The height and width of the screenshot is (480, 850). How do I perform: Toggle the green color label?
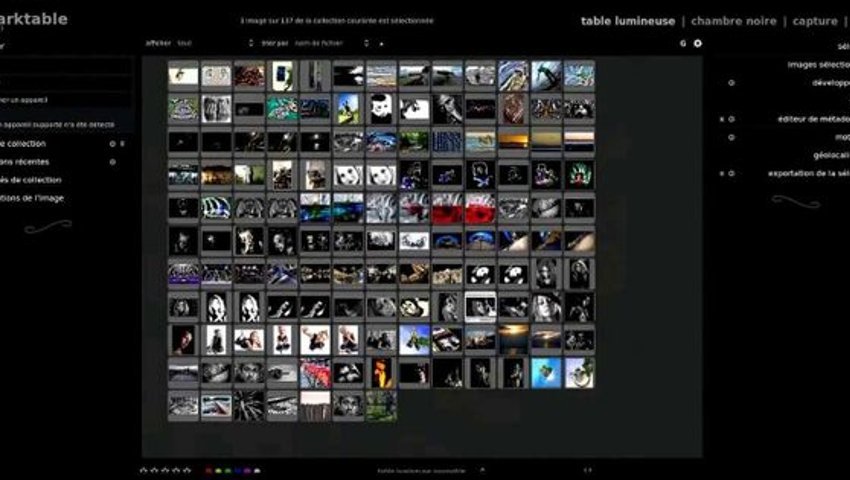(x=228, y=471)
